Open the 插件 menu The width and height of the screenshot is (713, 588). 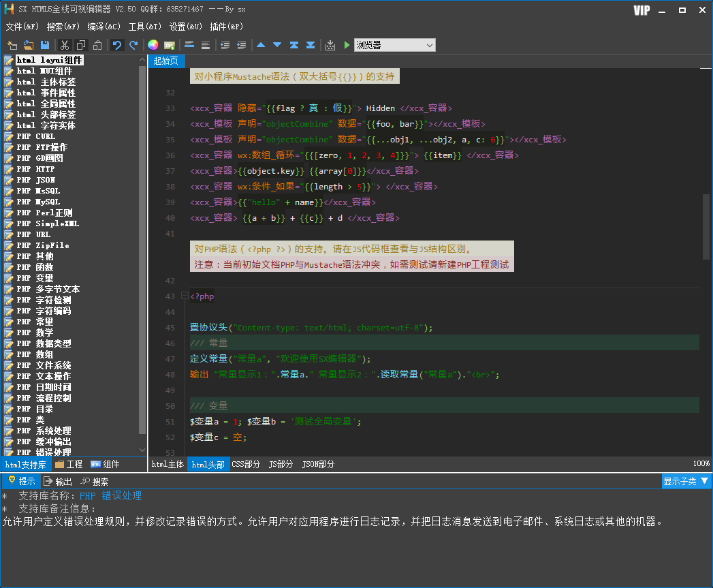point(226,27)
